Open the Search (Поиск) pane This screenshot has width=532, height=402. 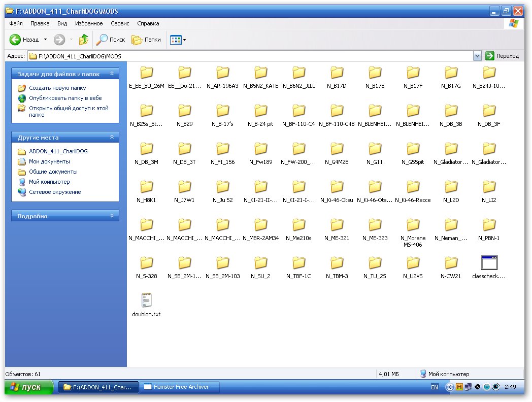[111, 40]
